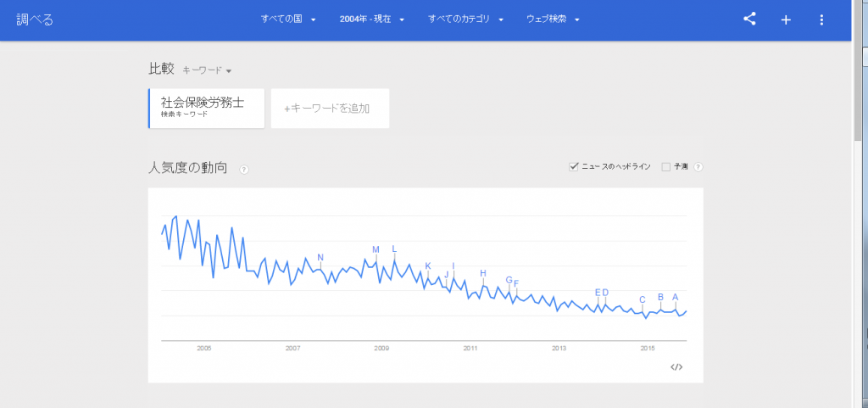Click the share icon in header
Image resolution: width=868 pixels, height=408 pixels.
point(749,20)
